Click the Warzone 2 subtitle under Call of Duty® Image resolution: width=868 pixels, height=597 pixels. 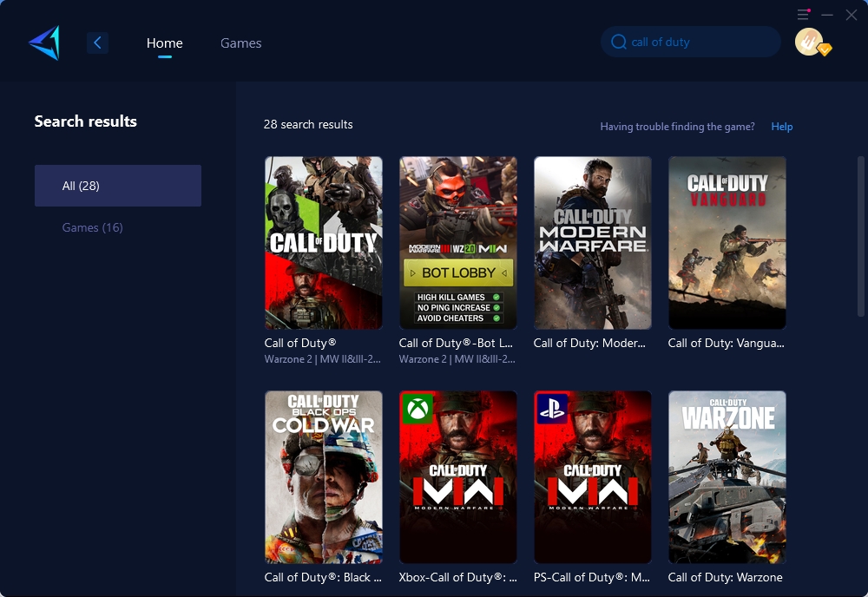pyautogui.click(x=323, y=359)
